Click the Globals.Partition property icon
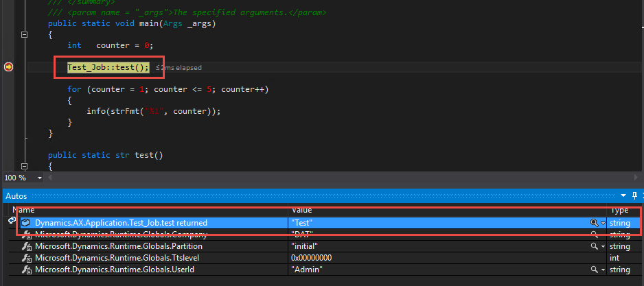 click(26, 246)
